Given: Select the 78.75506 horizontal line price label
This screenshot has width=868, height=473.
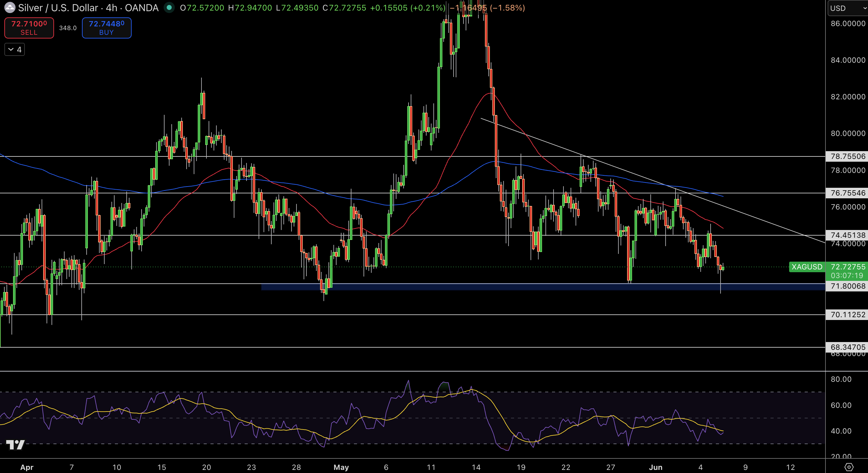Looking at the screenshot, I should click(847, 156).
